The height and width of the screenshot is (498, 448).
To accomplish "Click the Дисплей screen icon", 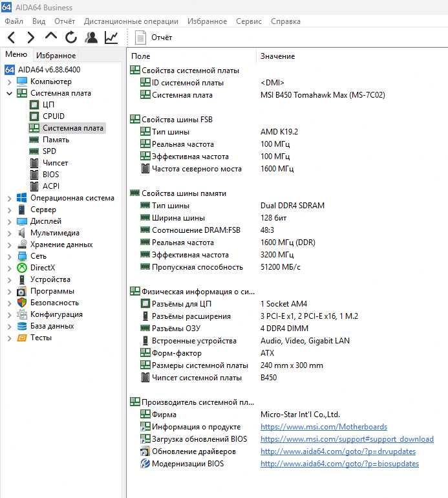I will 22,221.
